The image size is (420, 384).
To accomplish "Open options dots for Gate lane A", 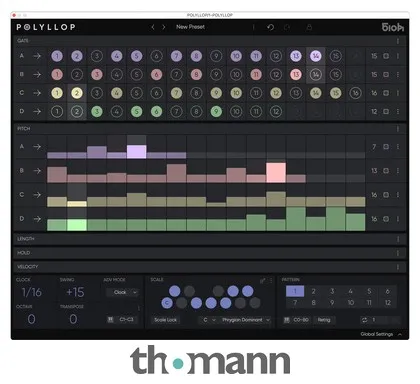I will click(x=398, y=56).
